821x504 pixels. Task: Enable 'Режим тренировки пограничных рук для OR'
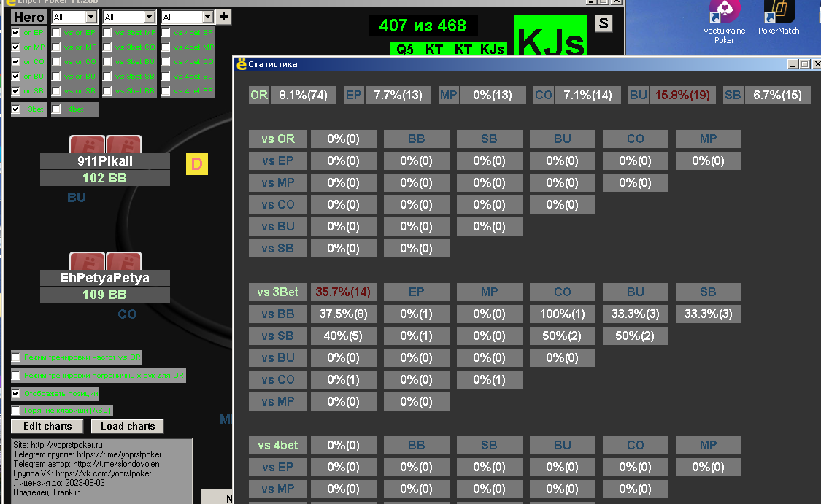(16, 376)
